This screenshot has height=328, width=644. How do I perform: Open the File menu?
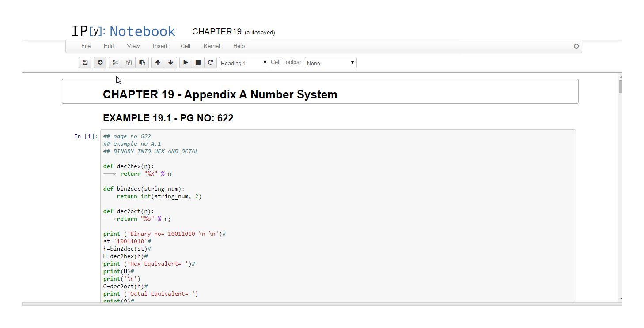(86, 46)
